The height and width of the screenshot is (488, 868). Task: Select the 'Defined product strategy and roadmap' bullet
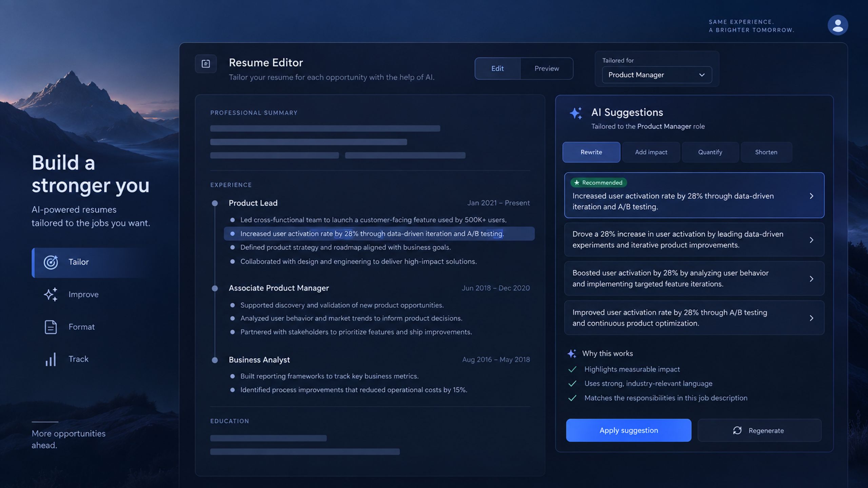coord(346,247)
